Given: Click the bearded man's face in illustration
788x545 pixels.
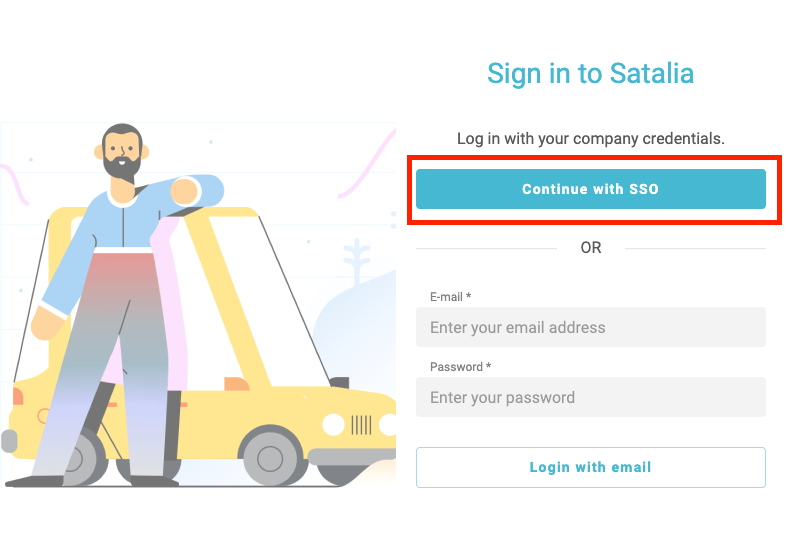Looking at the screenshot, I should pyautogui.click(x=122, y=153).
